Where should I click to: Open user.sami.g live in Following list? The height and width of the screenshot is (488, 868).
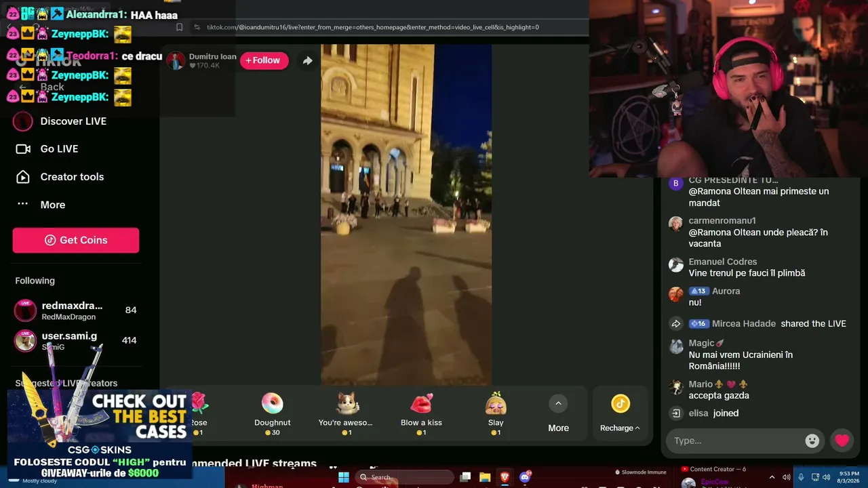click(x=76, y=340)
